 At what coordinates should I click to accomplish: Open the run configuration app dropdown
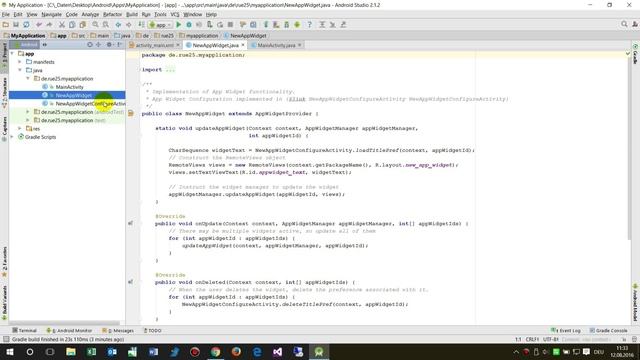[160, 25]
